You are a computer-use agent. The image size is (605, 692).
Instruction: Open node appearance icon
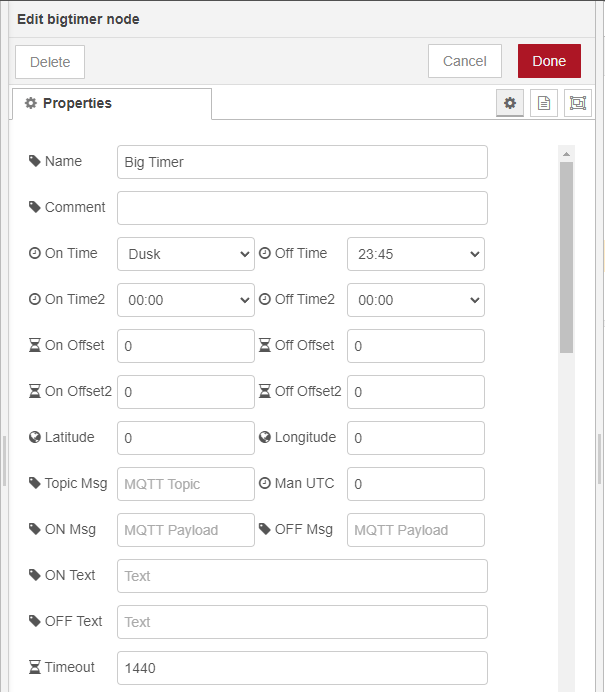click(578, 103)
